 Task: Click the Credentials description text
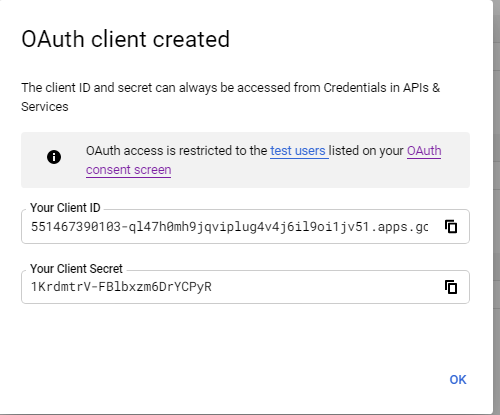[x=231, y=97]
